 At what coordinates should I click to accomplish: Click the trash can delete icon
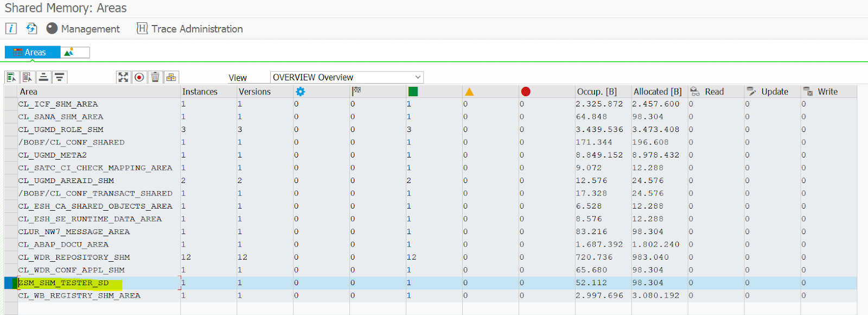(x=155, y=77)
